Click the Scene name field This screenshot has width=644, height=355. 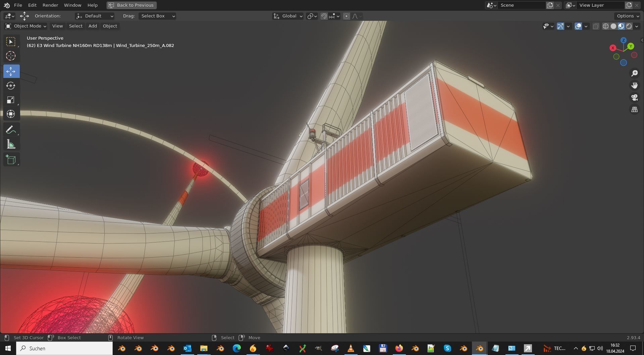(521, 5)
